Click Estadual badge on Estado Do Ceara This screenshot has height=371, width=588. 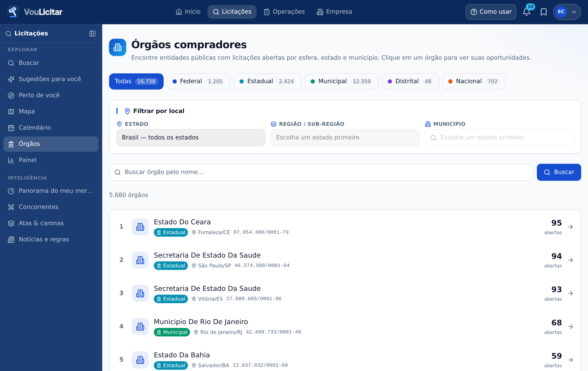pyautogui.click(x=171, y=232)
